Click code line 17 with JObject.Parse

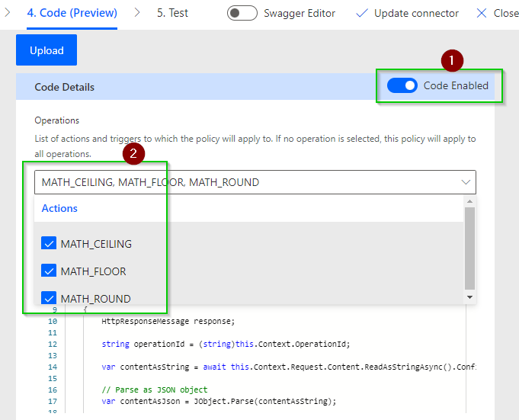[x=218, y=401]
